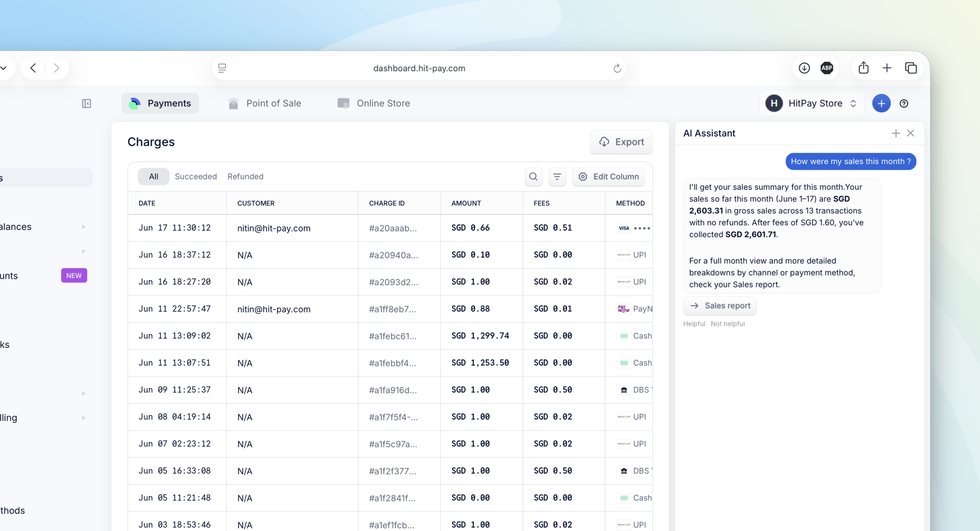Screen dimensions: 980x531
Task: Click the FEES column header
Action: click(x=542, y=203)
